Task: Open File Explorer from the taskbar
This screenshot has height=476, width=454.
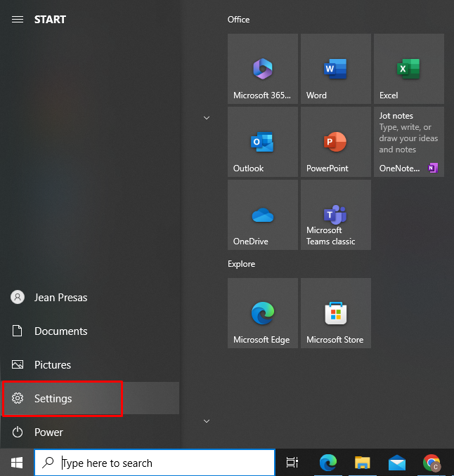Action: tap(362, 463)
